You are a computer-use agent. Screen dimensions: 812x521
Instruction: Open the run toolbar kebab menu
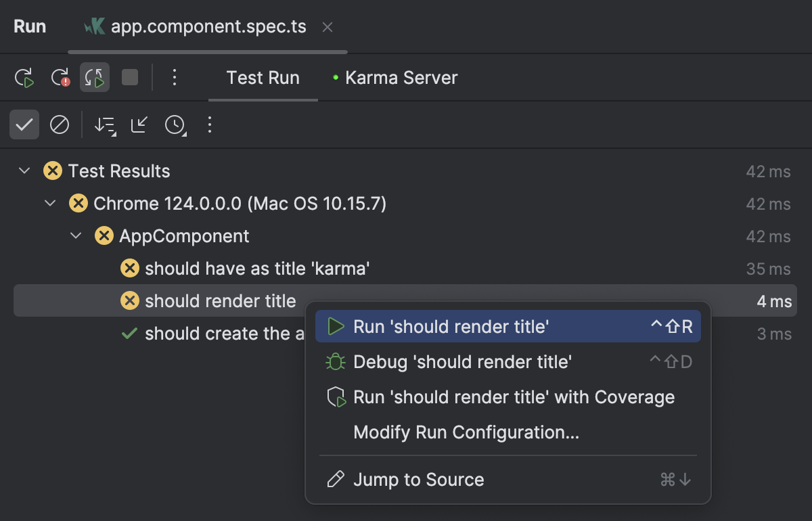[175, 77]
